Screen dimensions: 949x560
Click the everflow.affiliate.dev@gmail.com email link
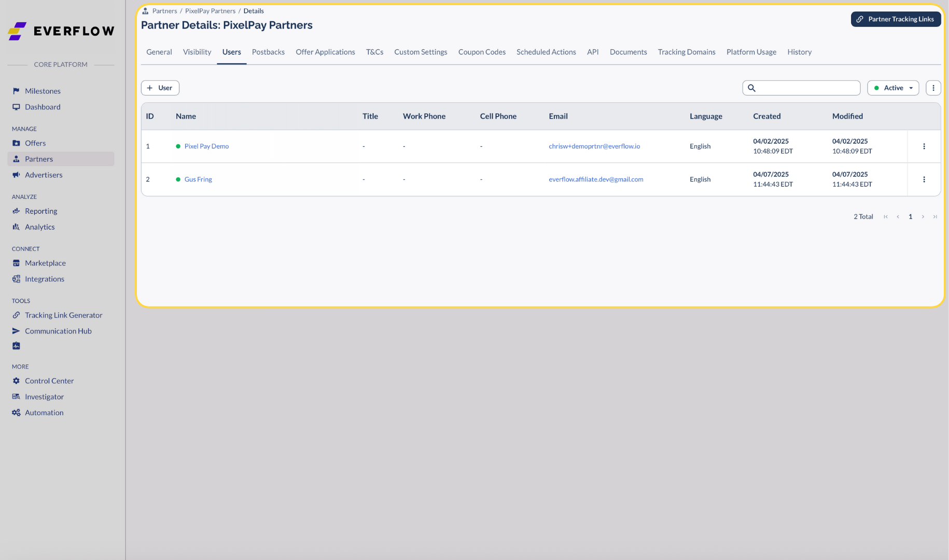pos(596,179)
